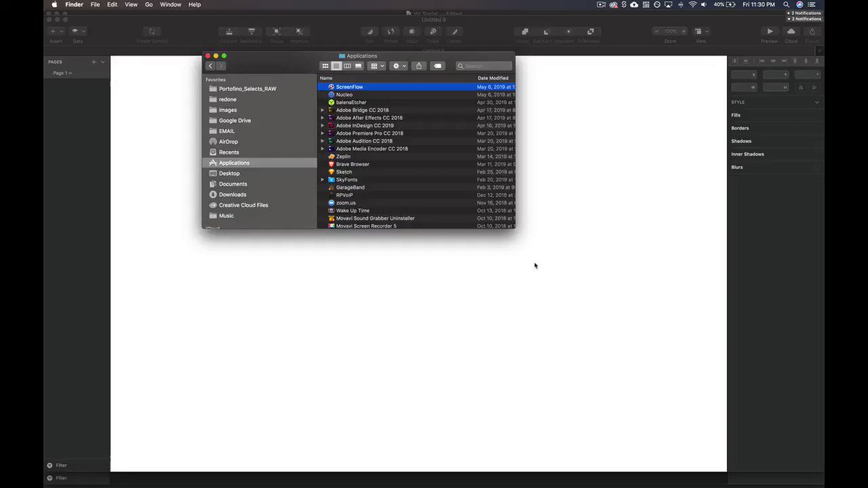This screenshot has height=488, width=868.
Task: Select the RPVoIP row in Finder
Action: [x=416, y=195]
